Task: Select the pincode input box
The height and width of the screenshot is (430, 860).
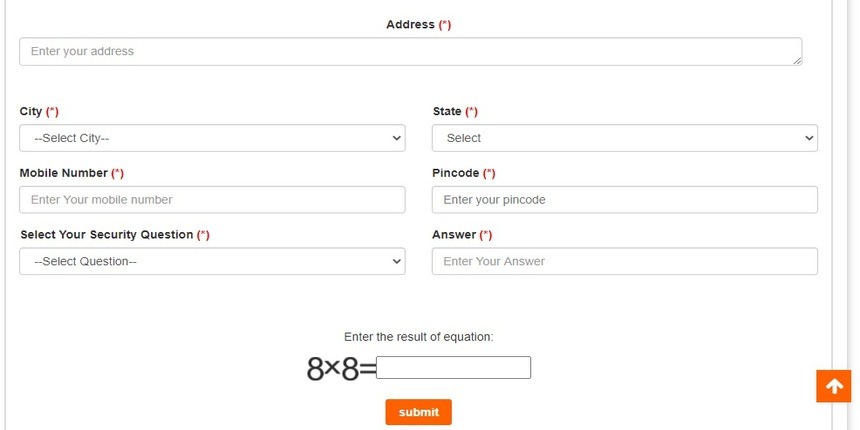Action: point(624,200)
